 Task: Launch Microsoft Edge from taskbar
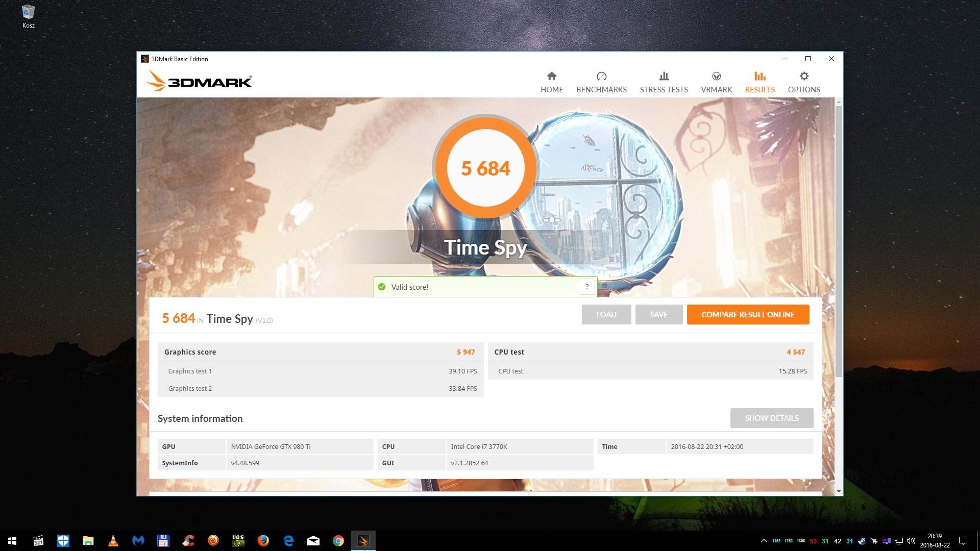[x=288, y=541]
